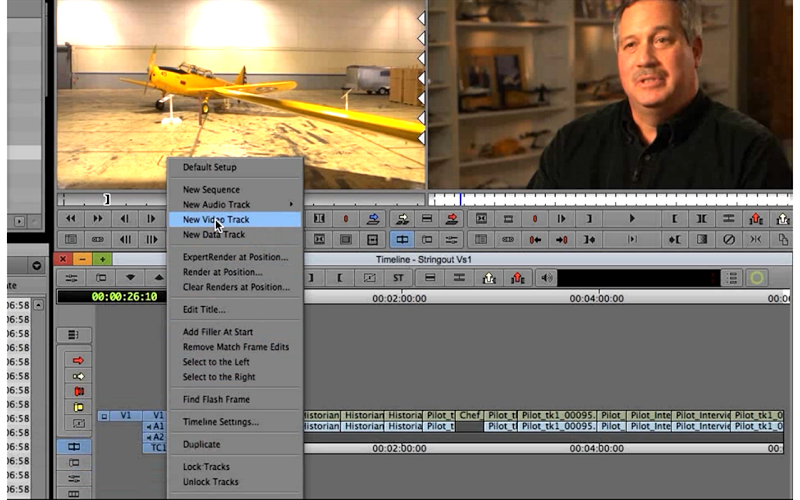Toggle the A1 audio track selector
The width and height of the screenshot is (800, 500).
pos(155,426)
